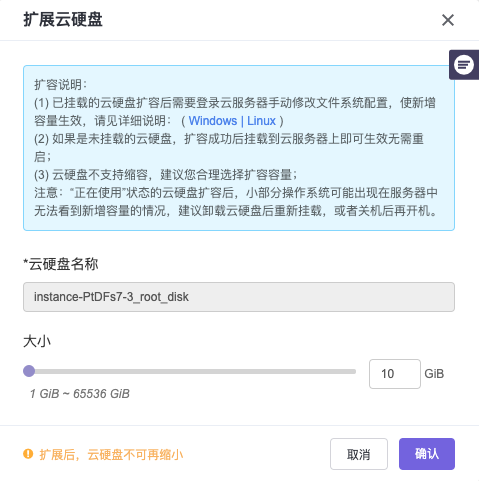
Task: Open the Linux instructions link
Action: (x=261, y=121)
